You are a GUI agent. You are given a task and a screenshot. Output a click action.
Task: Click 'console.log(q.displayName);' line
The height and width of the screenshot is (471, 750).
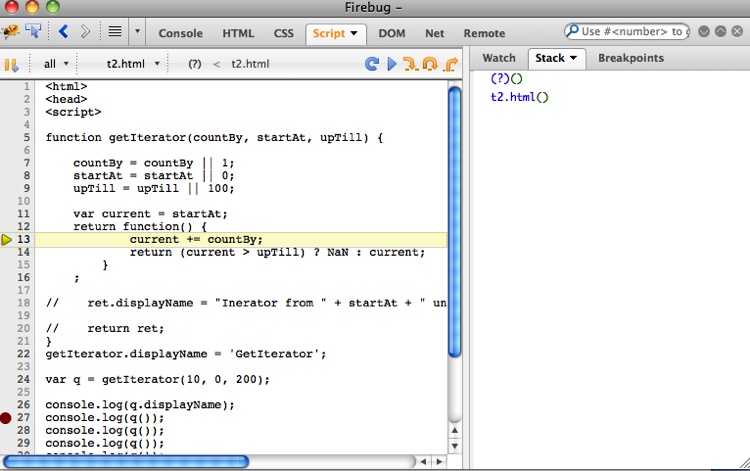click(x=140, y=405)
